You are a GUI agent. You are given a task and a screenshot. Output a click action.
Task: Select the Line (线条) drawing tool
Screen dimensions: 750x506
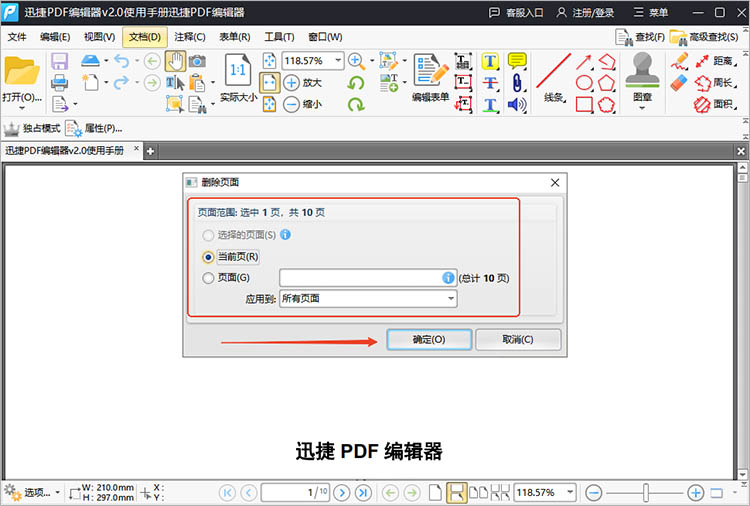(x=553, y=75)
